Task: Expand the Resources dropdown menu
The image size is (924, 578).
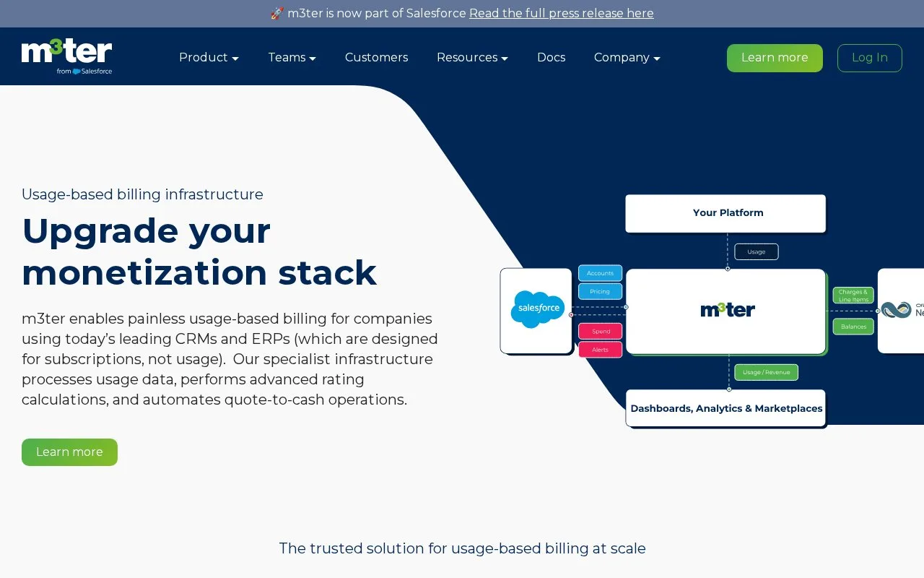Action: coord(472,58)
